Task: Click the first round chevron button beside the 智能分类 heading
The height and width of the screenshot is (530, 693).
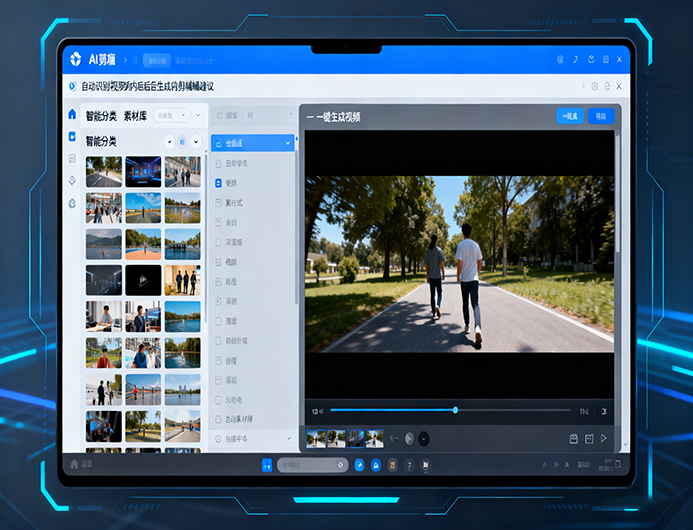Action: pyautogui.click(x=169, y=142)
